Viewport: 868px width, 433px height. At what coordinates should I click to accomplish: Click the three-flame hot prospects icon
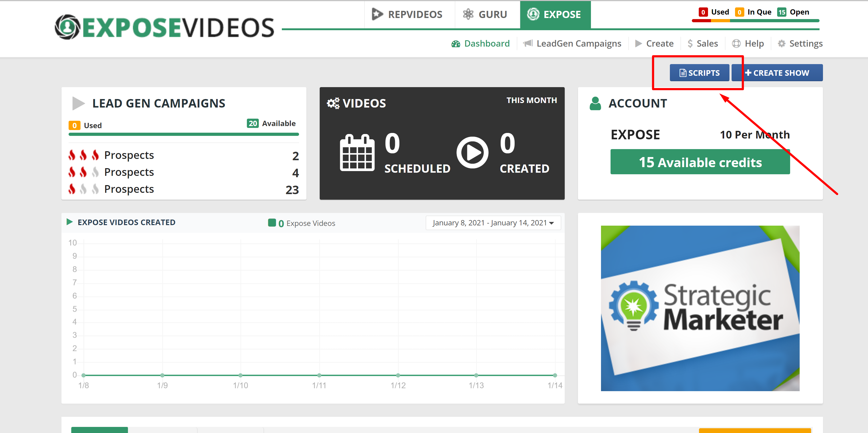(83, 155)
